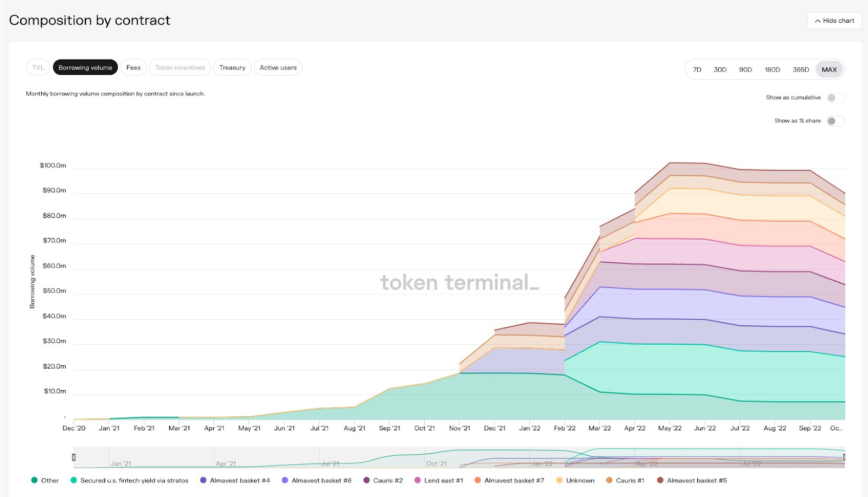868x497 pixels.
Task: Click the Treasury button
Action: coord(232,68)
